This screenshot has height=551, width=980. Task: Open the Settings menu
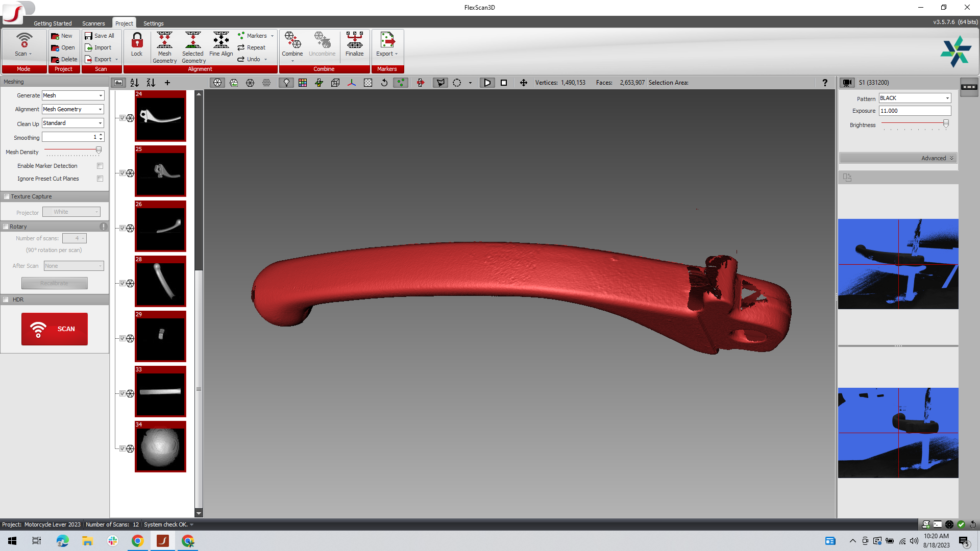tap(154, 23)
